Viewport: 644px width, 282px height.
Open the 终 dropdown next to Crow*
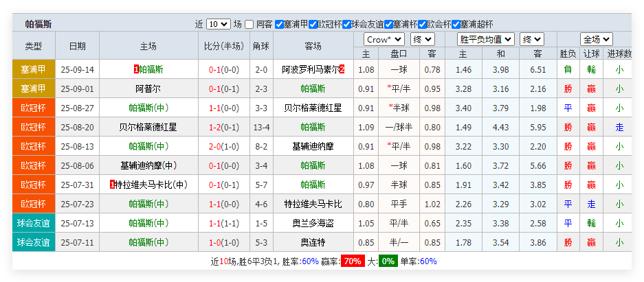click(422, 39)
